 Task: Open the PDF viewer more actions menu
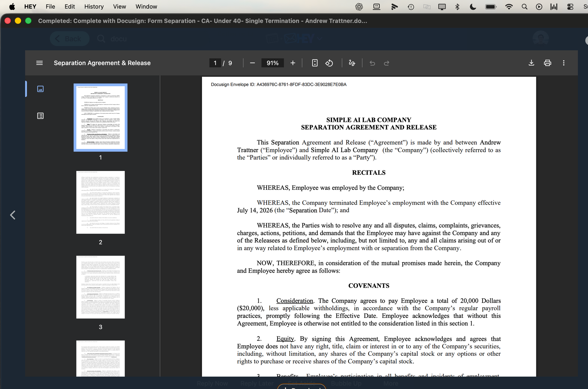(x=564, y=63)
